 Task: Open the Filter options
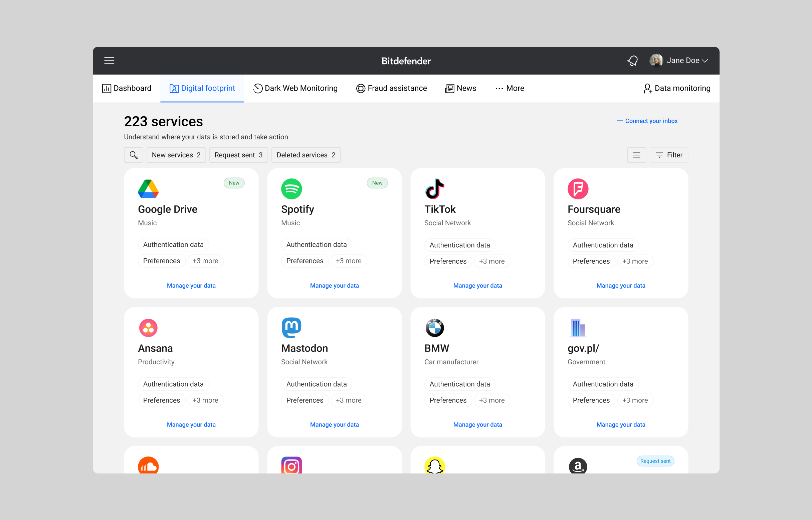pos(669,155)
